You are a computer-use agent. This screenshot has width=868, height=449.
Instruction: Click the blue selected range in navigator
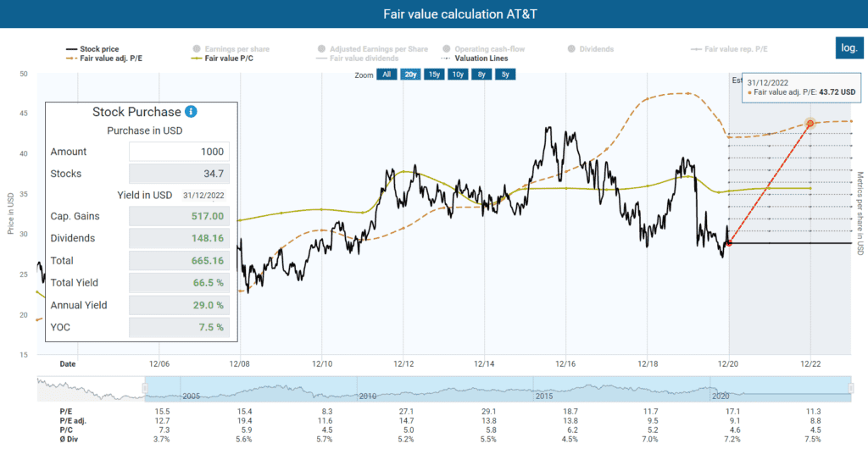tap(498, 389)
